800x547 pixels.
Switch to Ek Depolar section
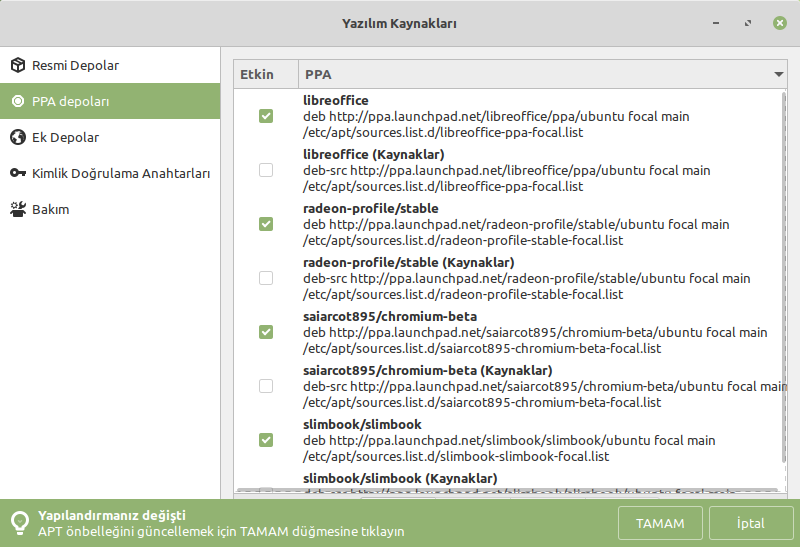(x=110, y=137)
